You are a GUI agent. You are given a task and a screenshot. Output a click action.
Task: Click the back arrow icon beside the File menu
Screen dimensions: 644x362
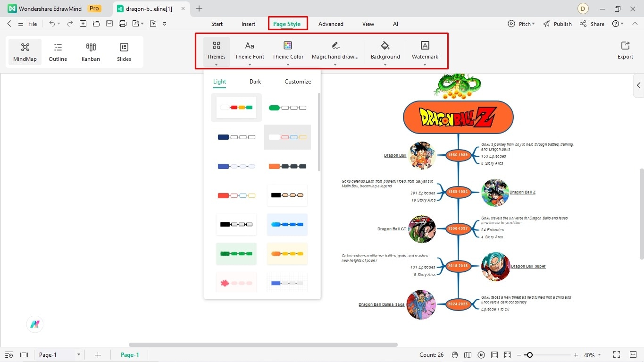[x=9, y=24]
